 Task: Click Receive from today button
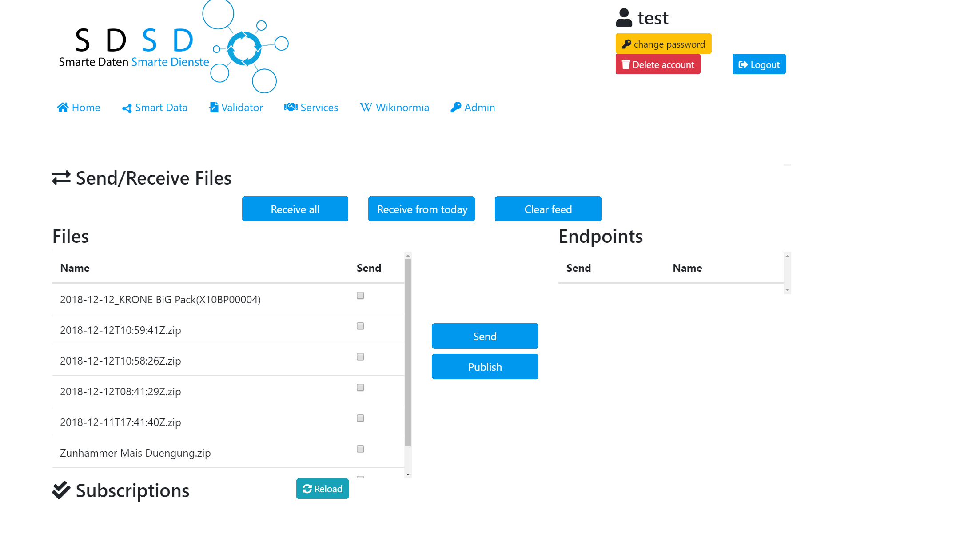coord(422,209)
